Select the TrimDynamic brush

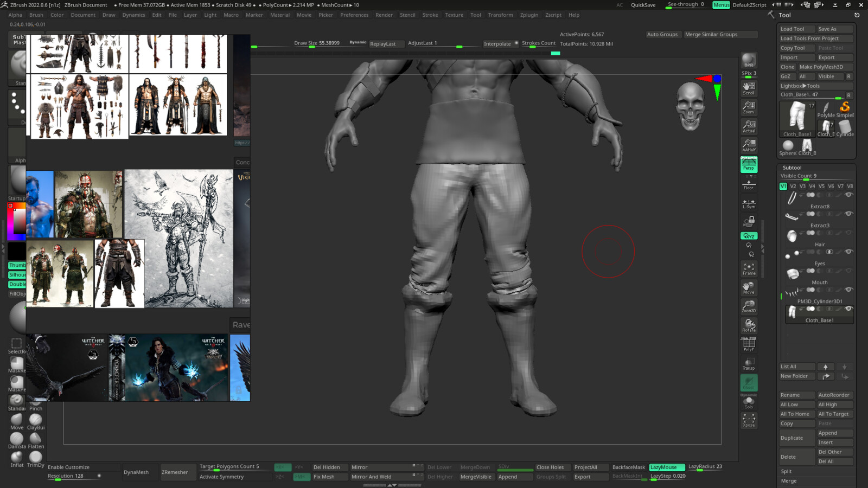pos(36,459)
